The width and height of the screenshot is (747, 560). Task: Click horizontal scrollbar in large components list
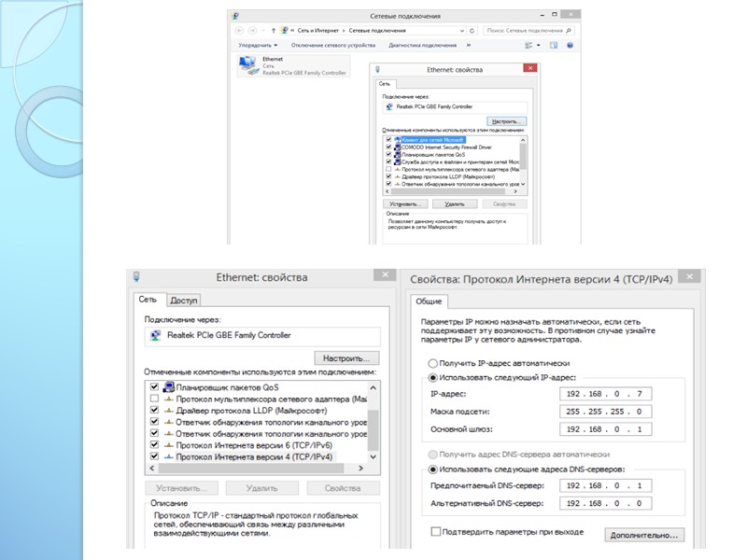point(251,469)
